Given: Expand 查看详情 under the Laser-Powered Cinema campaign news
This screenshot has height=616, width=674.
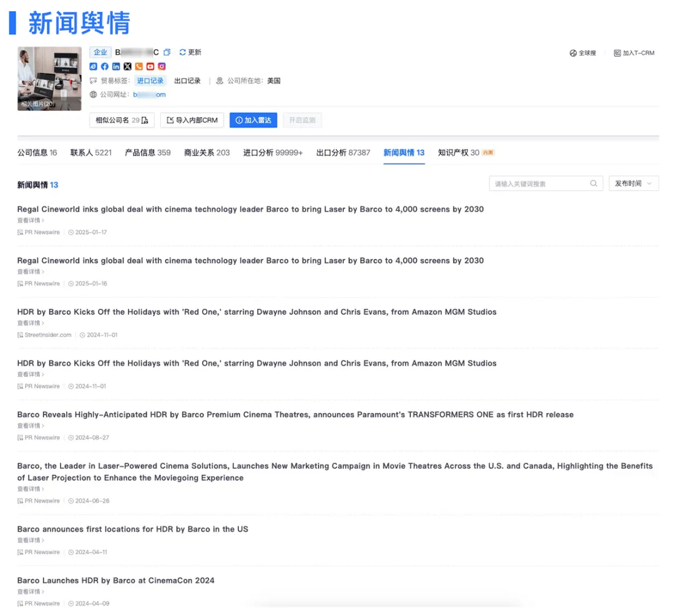Looking at the screenshot, I should (x=31, y=489).
